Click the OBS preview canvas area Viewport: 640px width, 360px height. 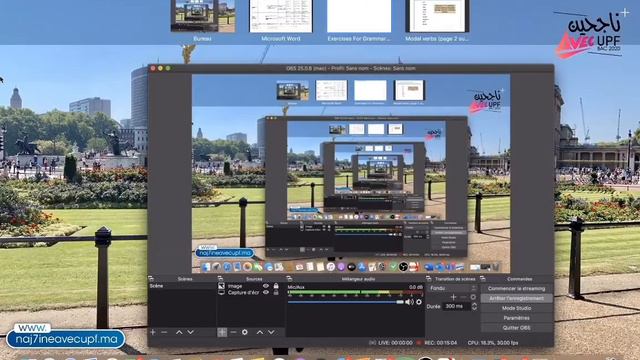(351, 173)
